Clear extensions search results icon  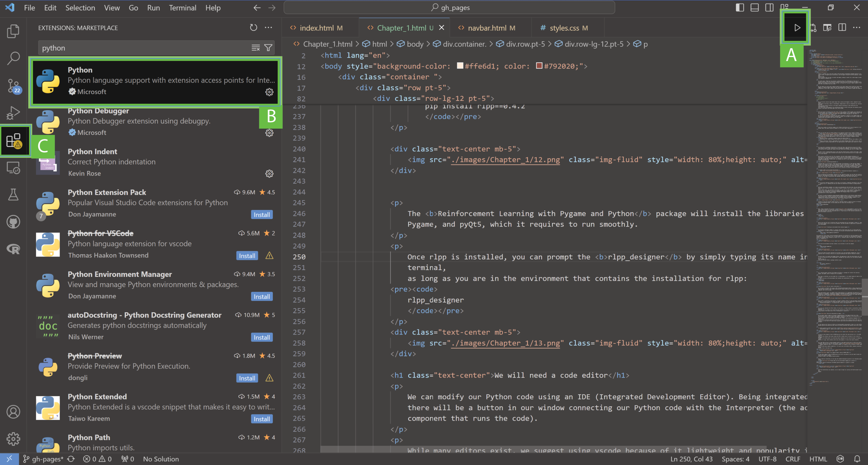click(x=255, y=48)
